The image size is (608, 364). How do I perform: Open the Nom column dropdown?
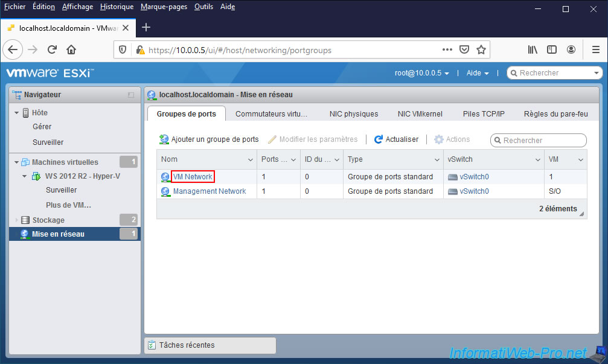point(251,160)
